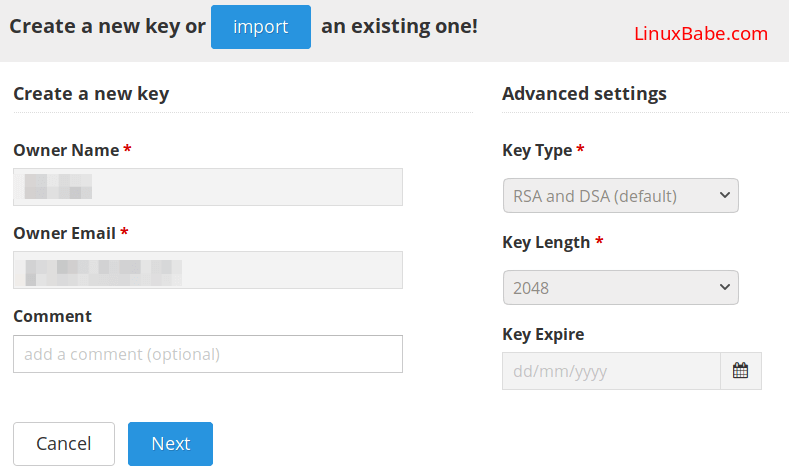Click the Key Type label
The width and height of the screenshot is (789, 474).
click(x=537, y=150)
